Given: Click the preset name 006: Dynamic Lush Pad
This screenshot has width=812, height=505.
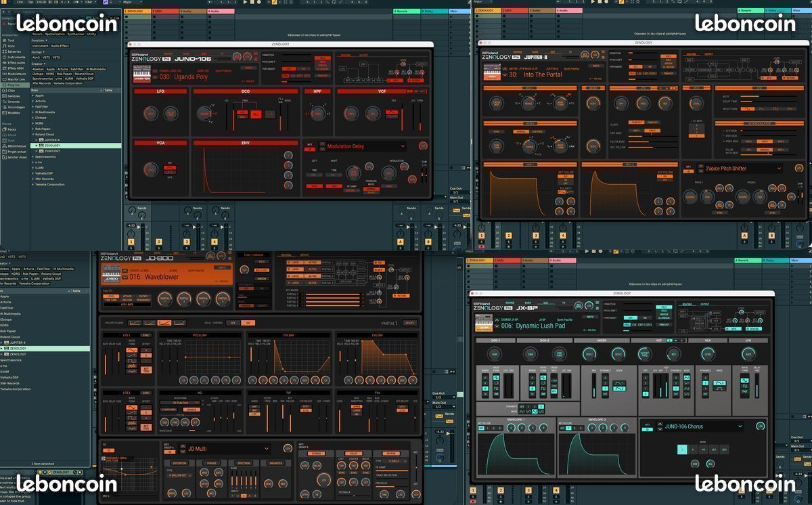Looking at the screenshot, I should pyautogui.click(x=533, y=326).
